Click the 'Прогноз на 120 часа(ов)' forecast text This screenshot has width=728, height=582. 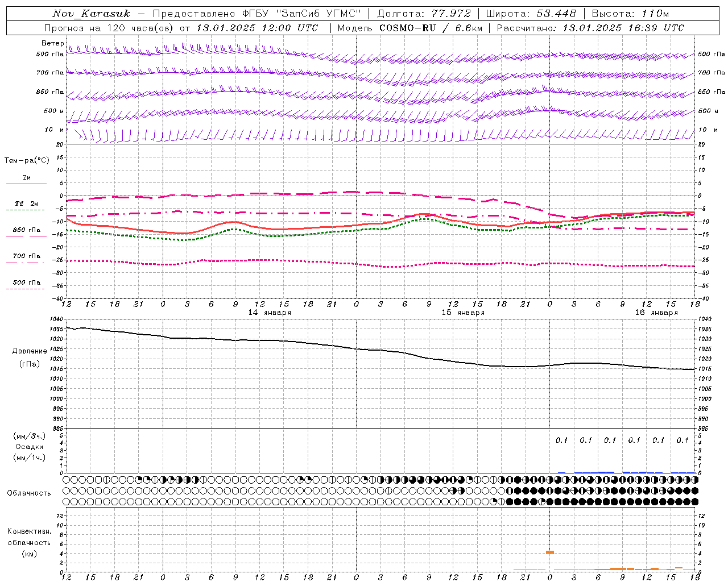[x=109, y=28]
